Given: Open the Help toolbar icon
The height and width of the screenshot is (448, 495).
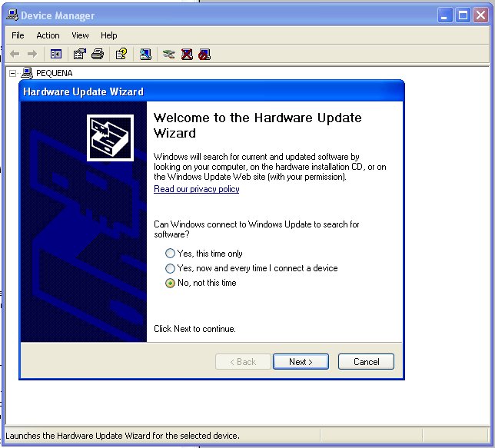Looking at the screenshot, I should tap(121, 54).
